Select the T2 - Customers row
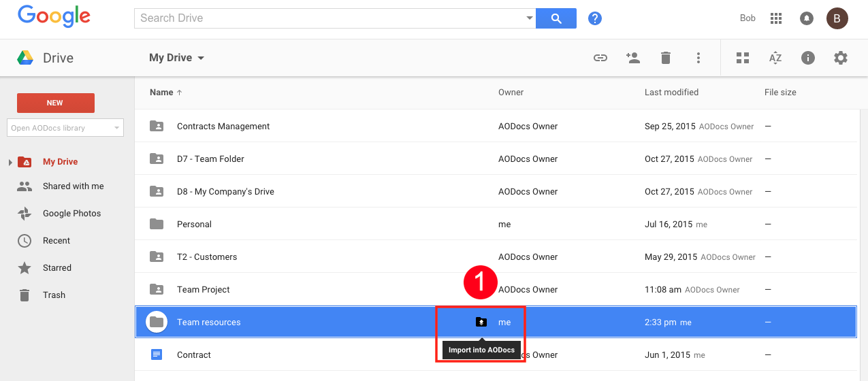The image size is (868, 381). pyautogui.click(x=496, y=257)
